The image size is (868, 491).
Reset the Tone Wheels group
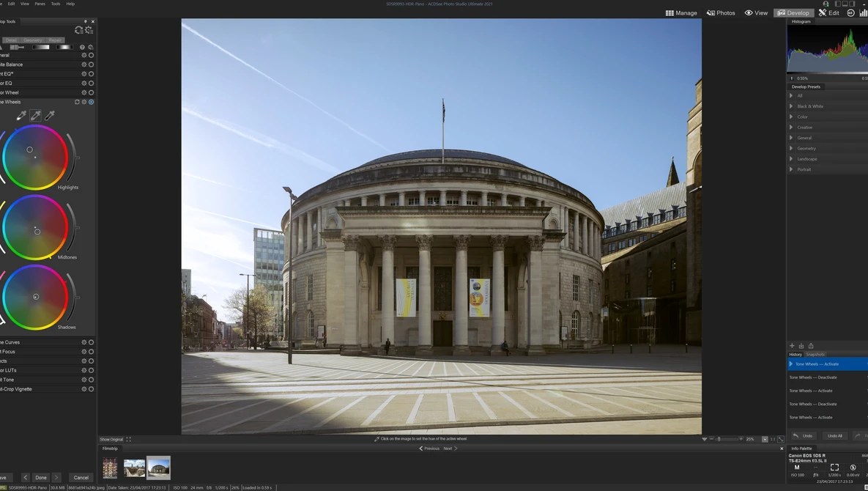pos(77,102)
